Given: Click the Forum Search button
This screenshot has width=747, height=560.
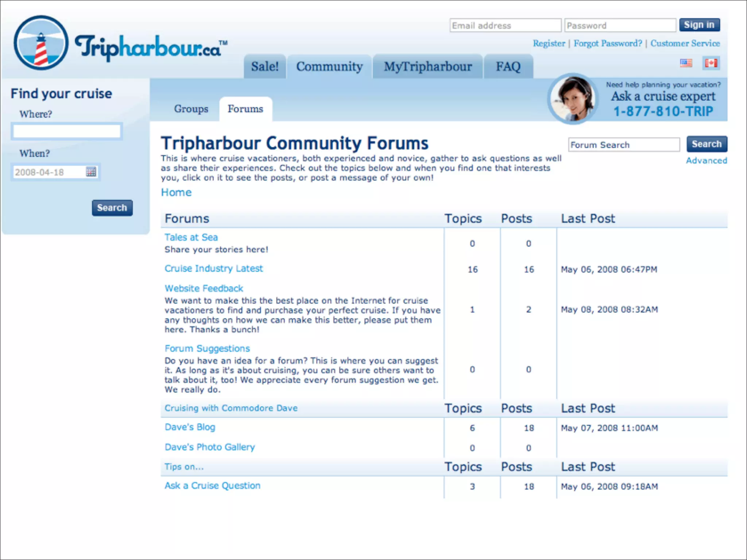Looking at the screenshot, I should click(x=707, y=144).
